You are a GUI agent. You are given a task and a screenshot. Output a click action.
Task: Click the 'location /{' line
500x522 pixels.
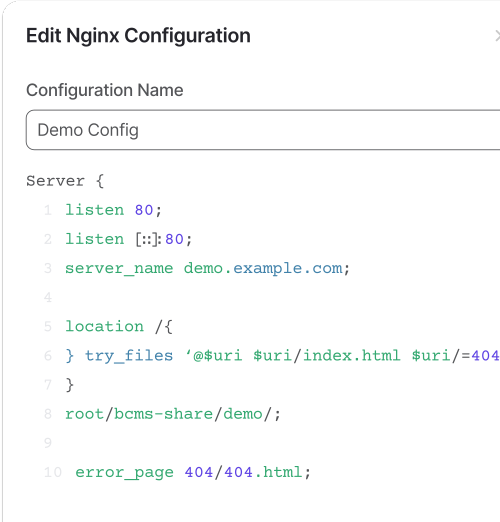click(x=119, y=326)
